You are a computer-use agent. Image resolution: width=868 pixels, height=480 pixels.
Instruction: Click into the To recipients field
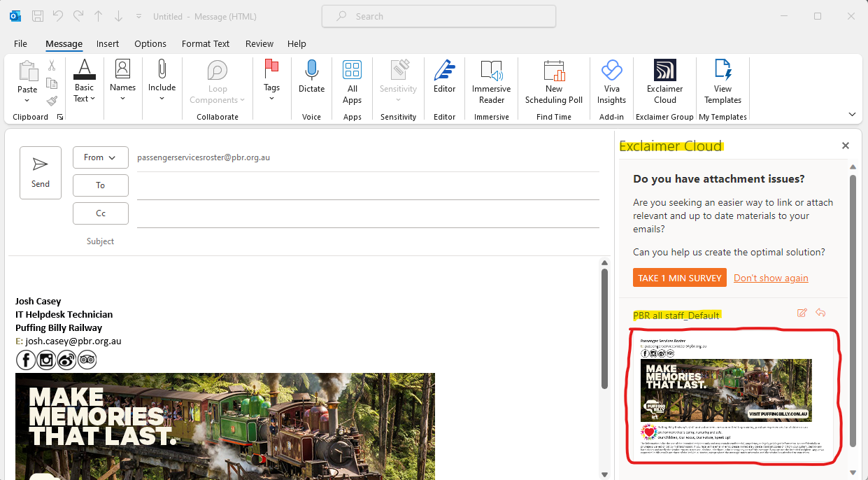pos(368,186)
